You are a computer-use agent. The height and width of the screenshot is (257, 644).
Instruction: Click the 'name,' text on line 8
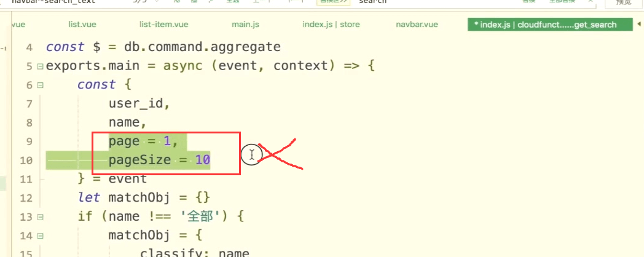[128, 123]
